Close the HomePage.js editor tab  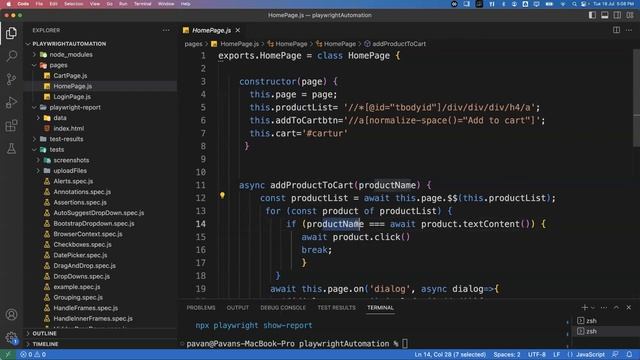238,30
